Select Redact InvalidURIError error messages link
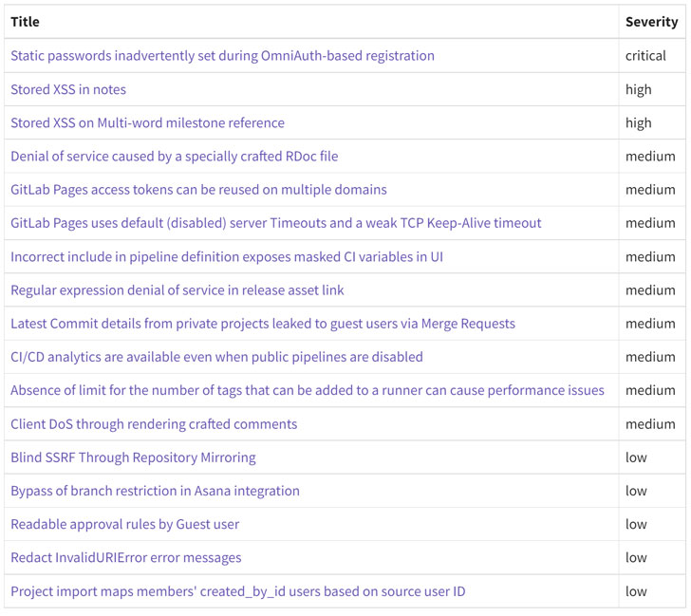The height and width of the screenshot is (616, 691). [x=125, y=557]
